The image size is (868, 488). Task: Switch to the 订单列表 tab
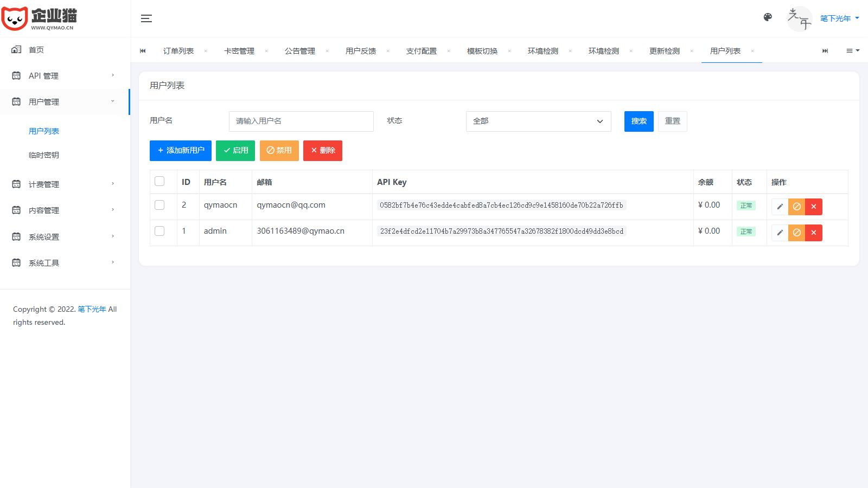point(178,51)
